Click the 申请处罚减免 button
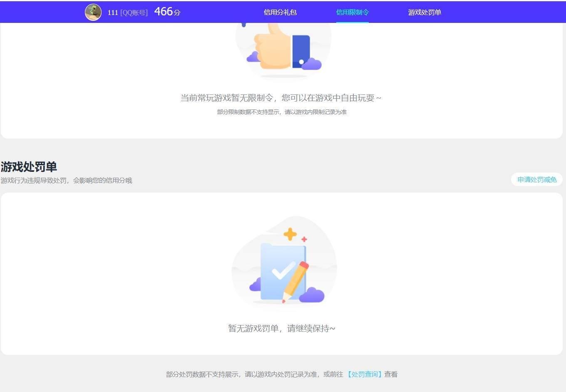This screenshot has height=392, width=566. (537, 180)
